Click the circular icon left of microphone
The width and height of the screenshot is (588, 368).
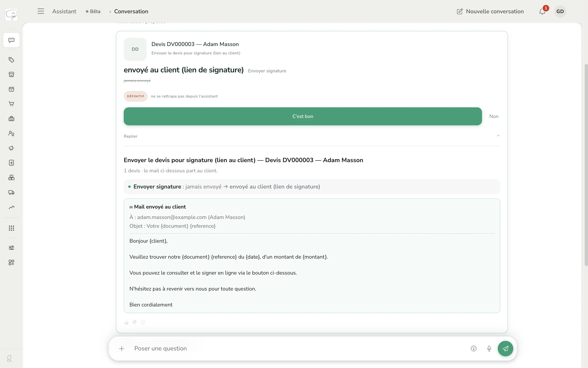[x=473, y=349]
